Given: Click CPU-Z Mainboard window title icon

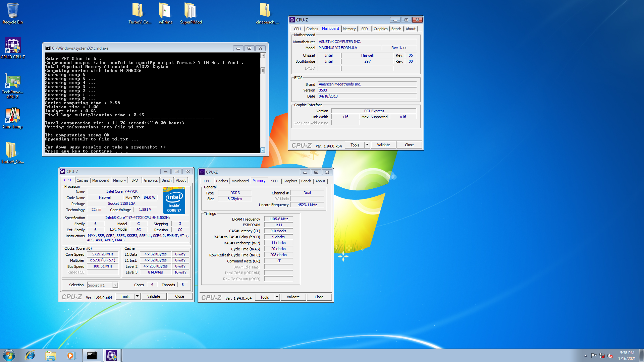Looking at the screenshot, I should click(292, 20).
